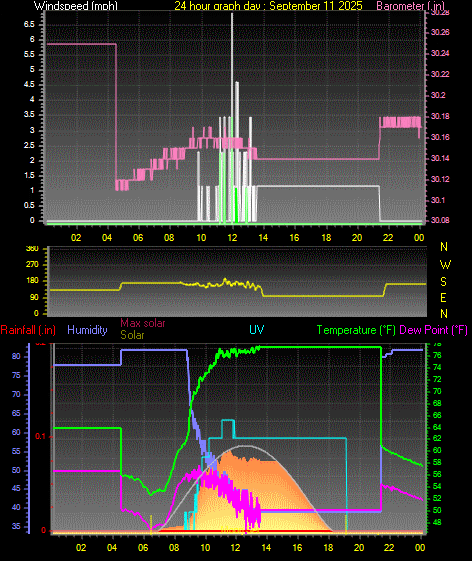Click the '75' humidity axis value

click(16, 376)
